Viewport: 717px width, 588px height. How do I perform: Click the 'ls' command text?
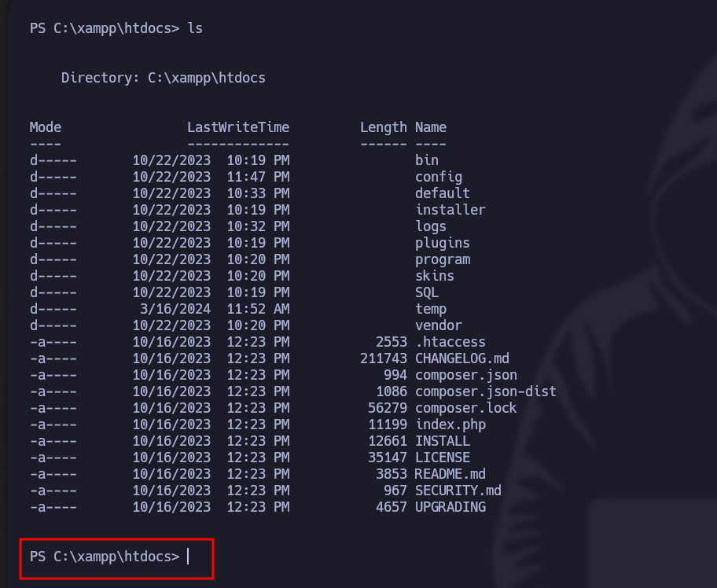195,28
